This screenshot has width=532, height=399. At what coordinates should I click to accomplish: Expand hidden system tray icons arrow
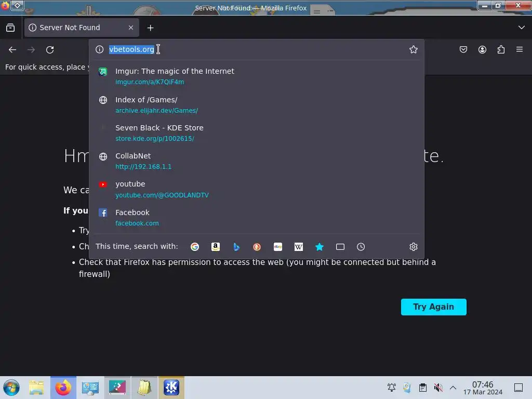(453, 388)
